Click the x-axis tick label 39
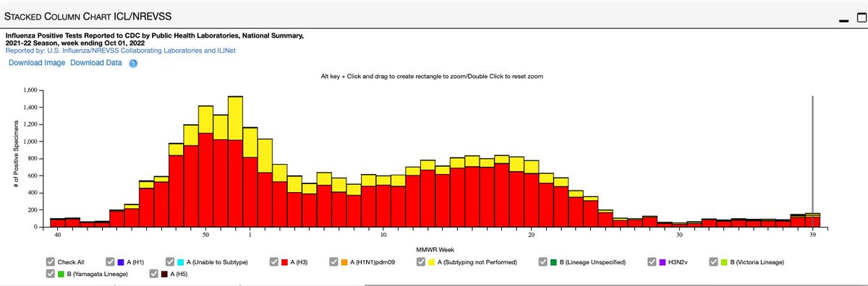868x286 pixels. (x=814, y=235)
